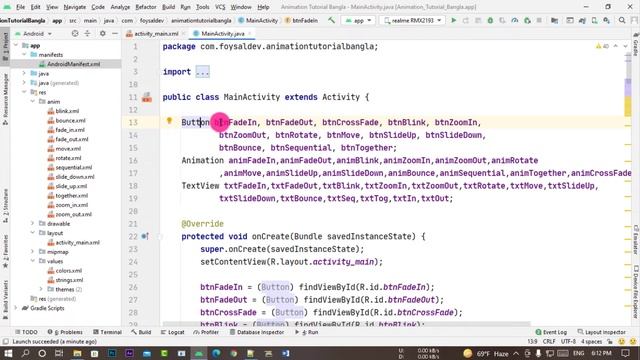Click the warnings indicator in the editor's top-right corner
This screenshot has width=640, height=360.
pyautogui.click(x=602, y=47)
